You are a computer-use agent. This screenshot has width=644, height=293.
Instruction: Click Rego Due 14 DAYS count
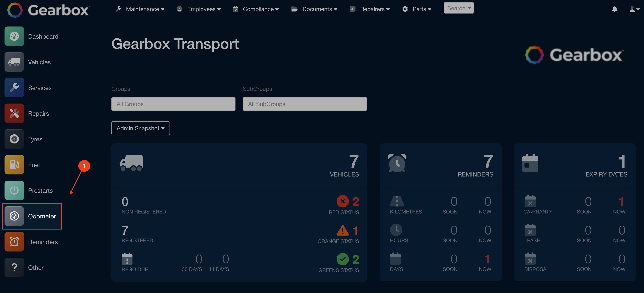pos(225,259)
